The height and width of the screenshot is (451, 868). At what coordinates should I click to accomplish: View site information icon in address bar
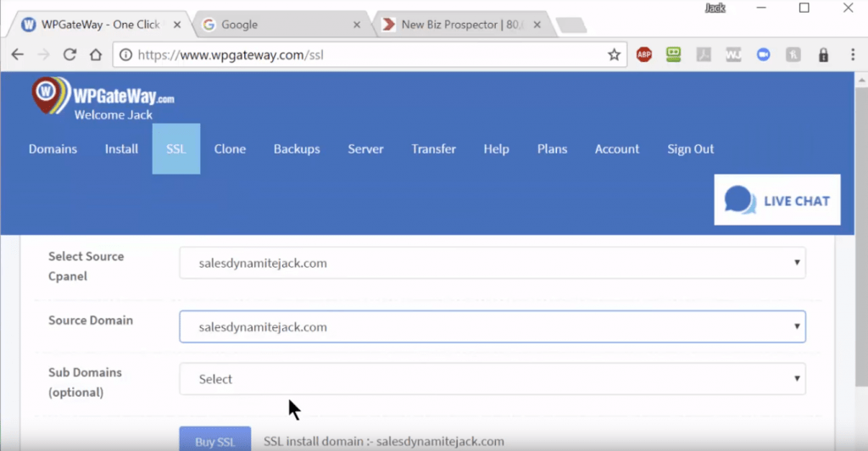(x=126, y=55)
